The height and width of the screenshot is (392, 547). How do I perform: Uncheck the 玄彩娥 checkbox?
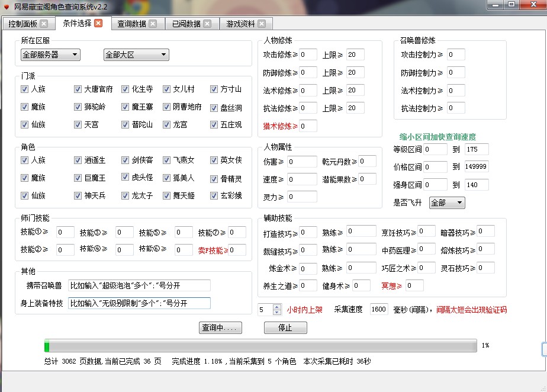coord(214,196)
